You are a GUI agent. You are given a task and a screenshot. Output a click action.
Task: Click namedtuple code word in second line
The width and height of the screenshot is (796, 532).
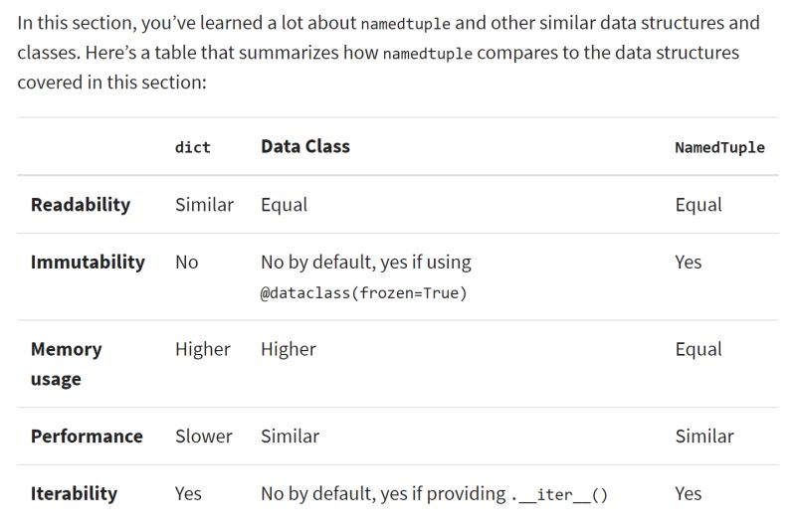(428, 54)
